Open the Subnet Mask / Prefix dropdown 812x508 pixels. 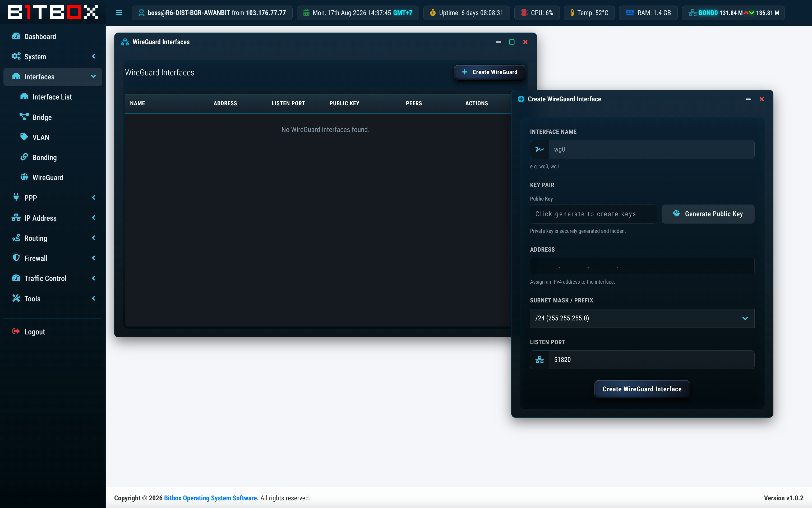642,318
